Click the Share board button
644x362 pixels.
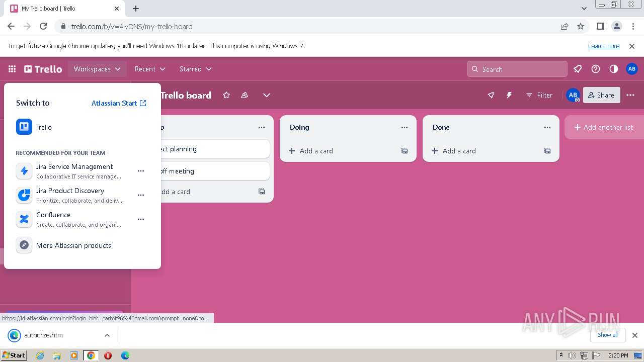[x=601, y=95]
